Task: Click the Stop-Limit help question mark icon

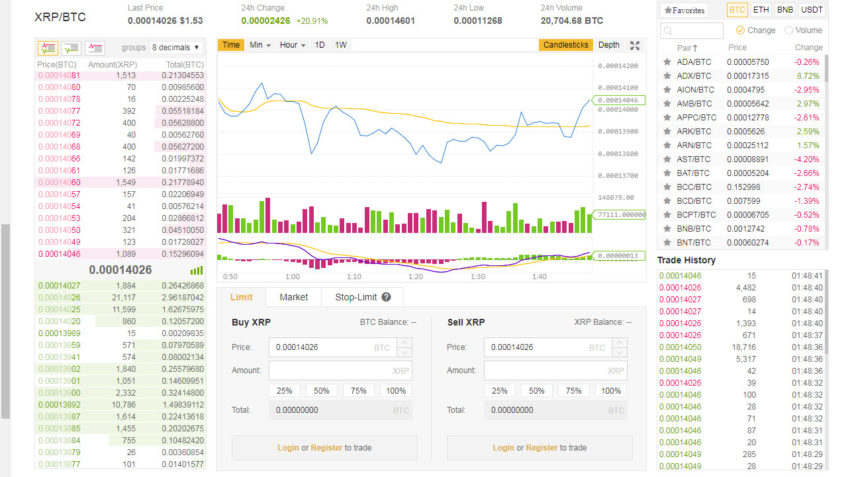Action: 385,297
